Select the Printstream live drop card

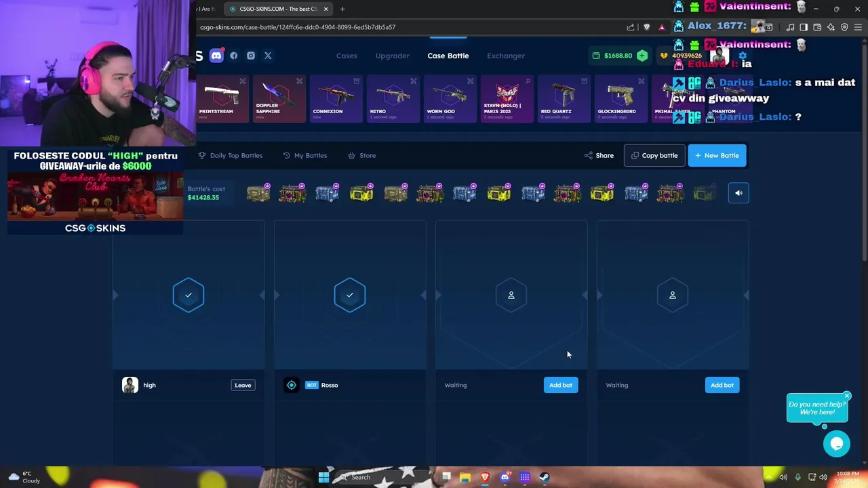coord(222,99)
